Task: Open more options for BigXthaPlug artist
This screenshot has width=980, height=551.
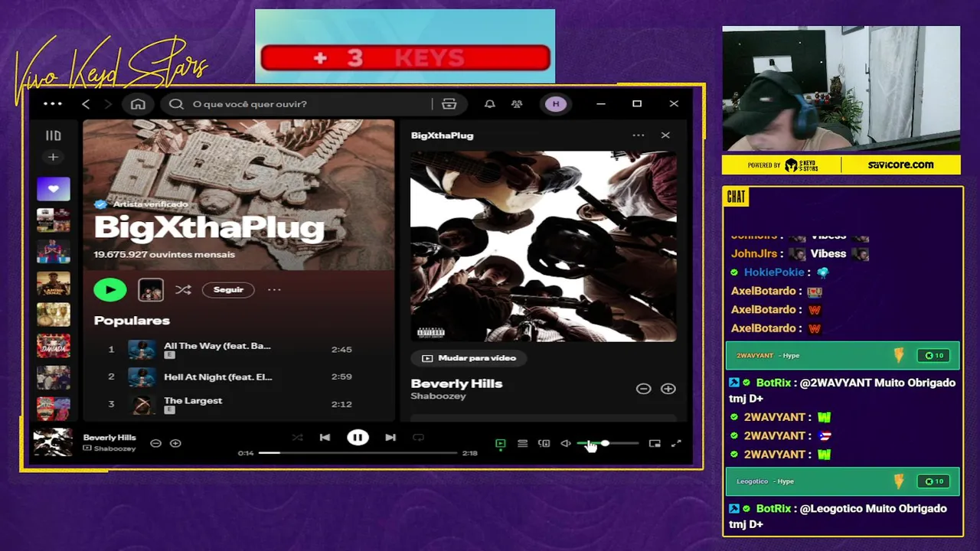Action: pos(274,289)
